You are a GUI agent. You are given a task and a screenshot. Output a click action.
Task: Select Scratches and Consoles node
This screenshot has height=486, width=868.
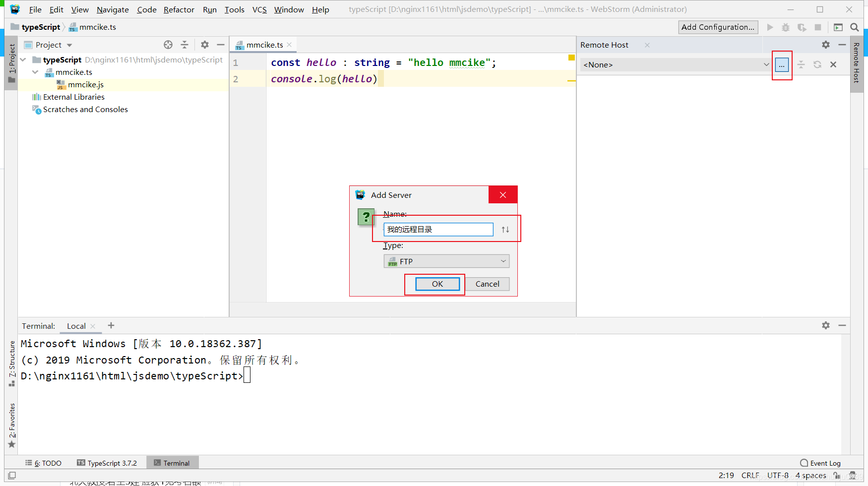pyautogui.click(x=85, y=110)
